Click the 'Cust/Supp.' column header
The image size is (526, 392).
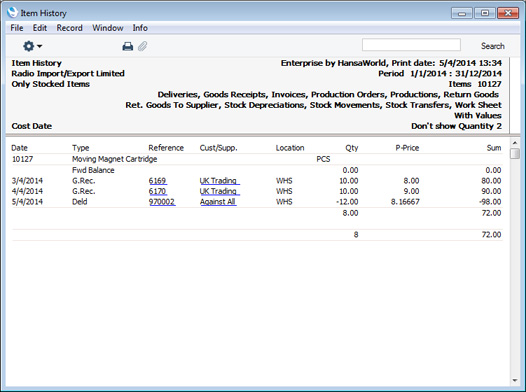coord(218,148)
